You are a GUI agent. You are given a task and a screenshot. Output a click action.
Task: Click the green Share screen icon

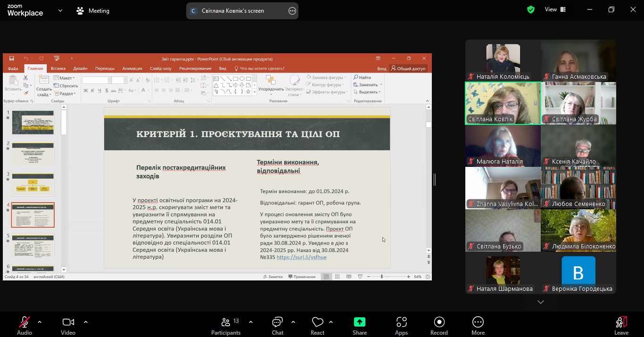pos(360,322)
